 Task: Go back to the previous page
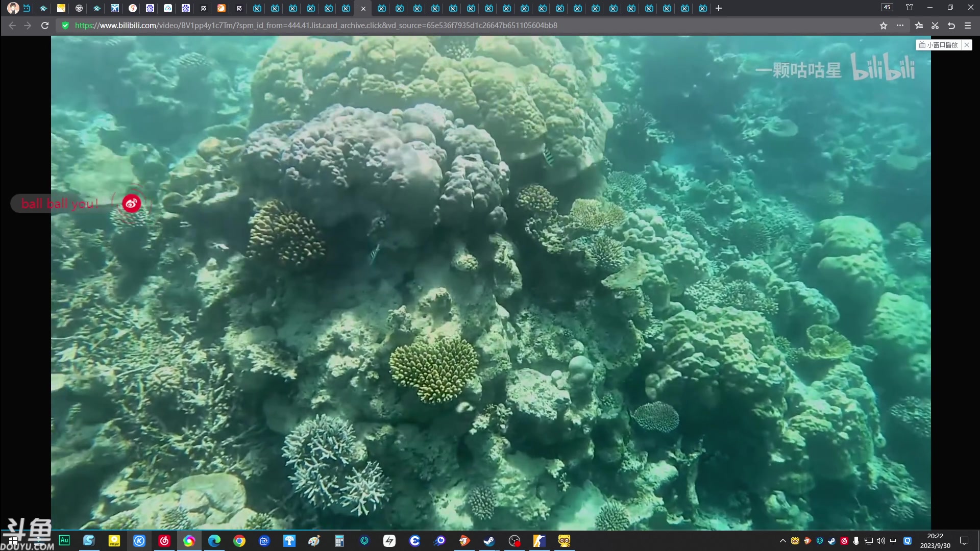coord(12,26)
